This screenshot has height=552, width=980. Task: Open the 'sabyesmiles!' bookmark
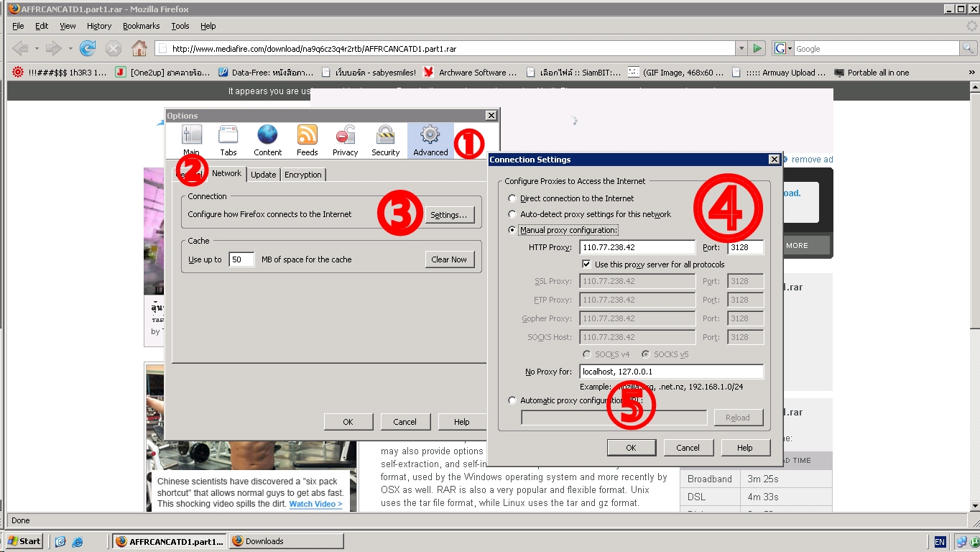click(369, 73)
